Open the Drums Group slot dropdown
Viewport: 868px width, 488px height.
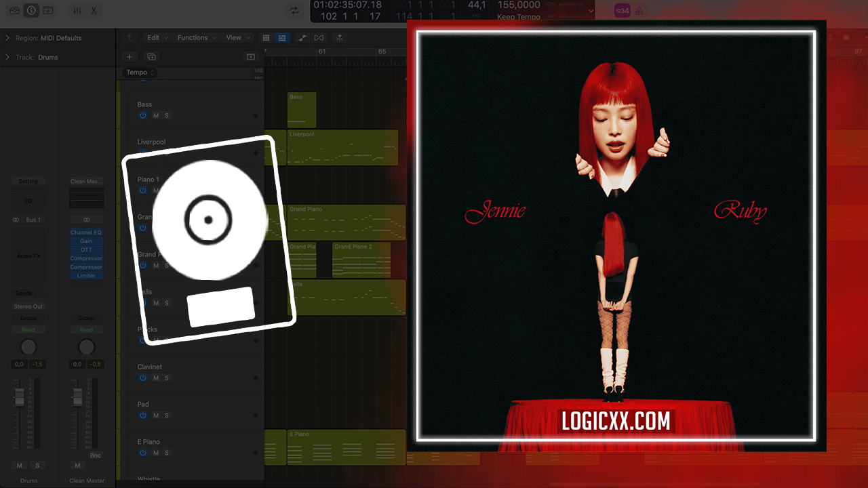(x=28, y=318)
